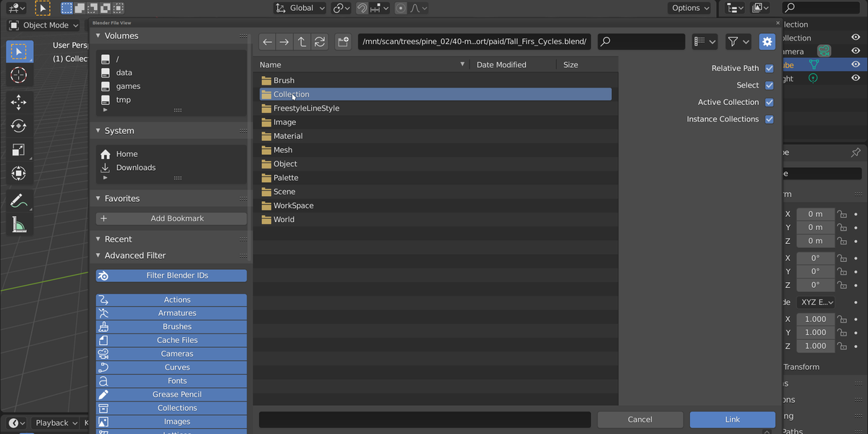
Task: Click the refresh file list icon
Action: pos(320,42)
